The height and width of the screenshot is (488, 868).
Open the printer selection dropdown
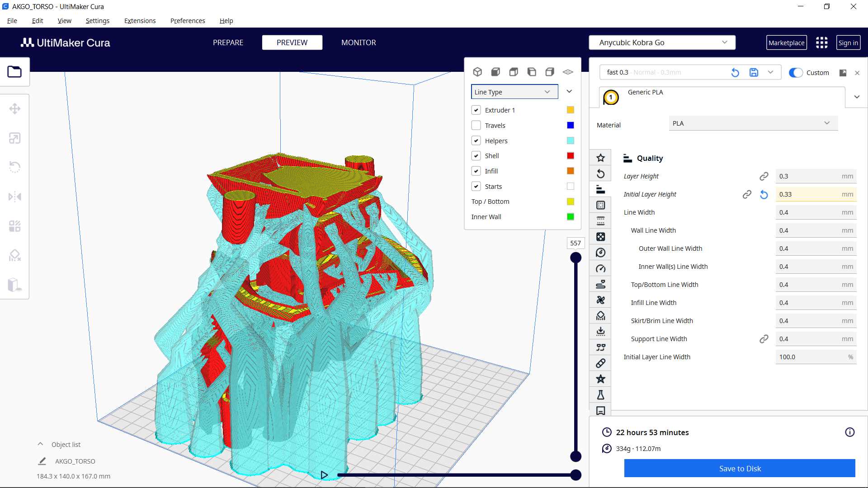point(661,42)
